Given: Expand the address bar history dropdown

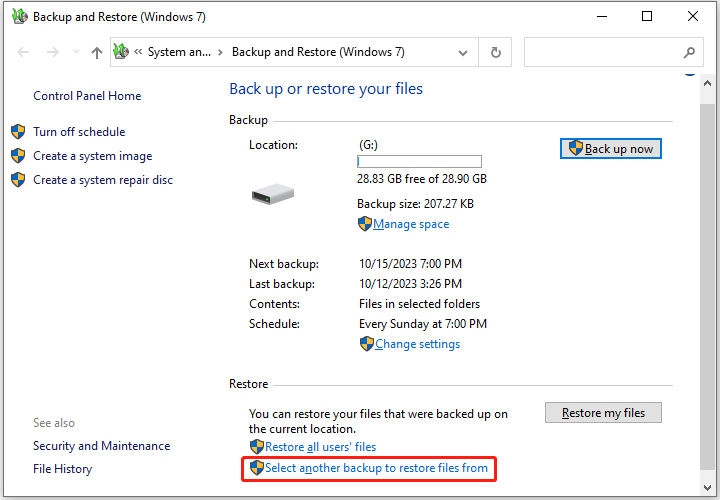Looking at the screenshot, I should [463, 53].
